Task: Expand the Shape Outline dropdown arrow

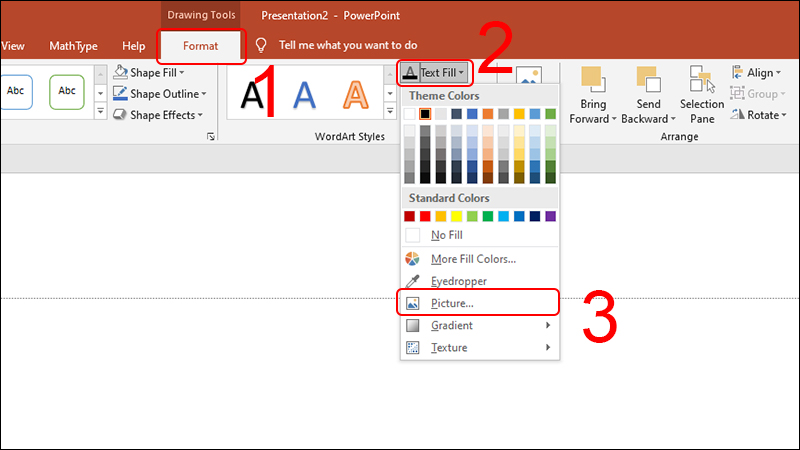Action: click(204, 94)
